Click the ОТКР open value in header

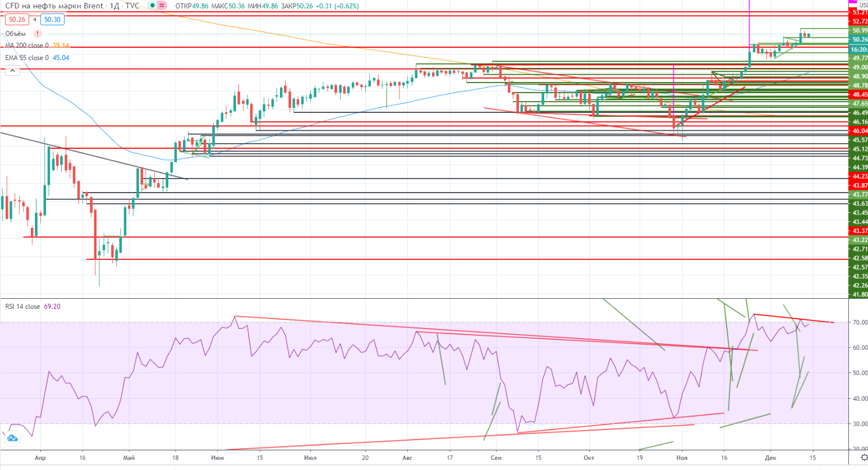click(x=200, y=6)
